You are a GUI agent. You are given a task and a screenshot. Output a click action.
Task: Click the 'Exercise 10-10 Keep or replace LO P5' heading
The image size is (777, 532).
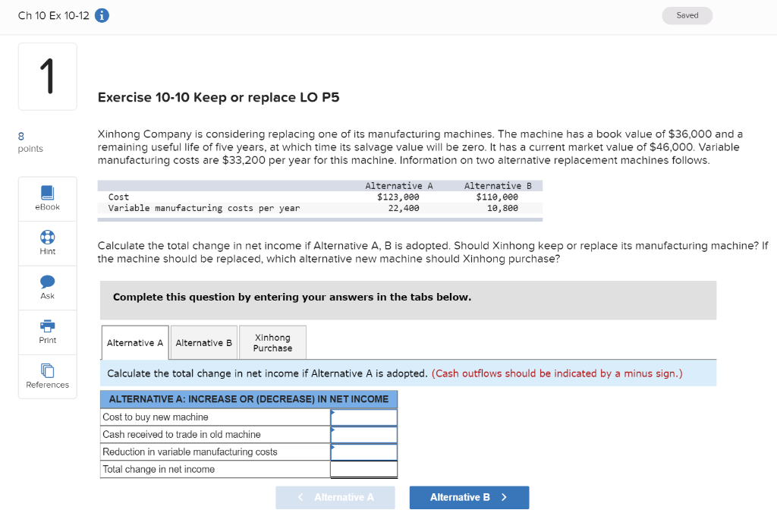point(219,97)
